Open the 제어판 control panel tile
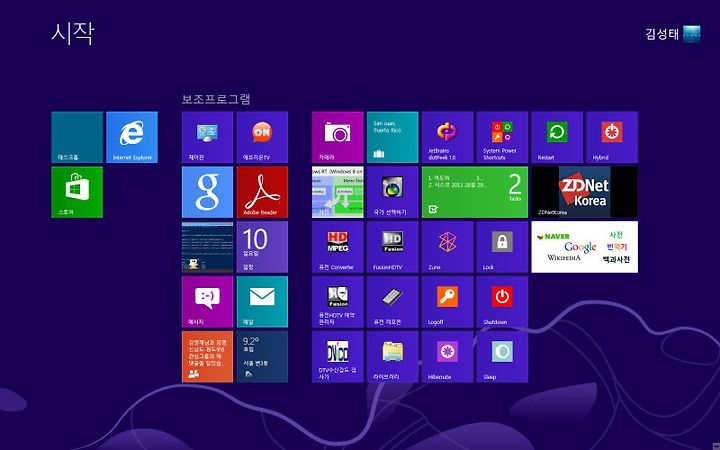 208,137
